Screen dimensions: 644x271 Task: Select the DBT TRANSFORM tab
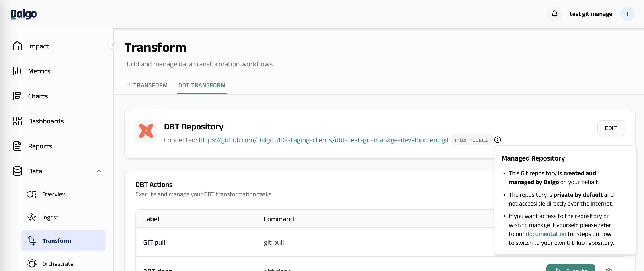coord(202,85)
